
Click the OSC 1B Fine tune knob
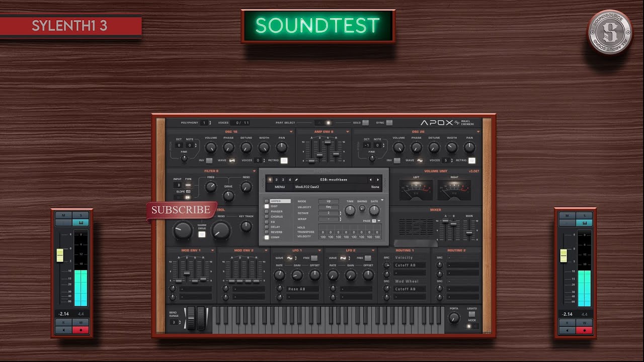tap(184, 158)
